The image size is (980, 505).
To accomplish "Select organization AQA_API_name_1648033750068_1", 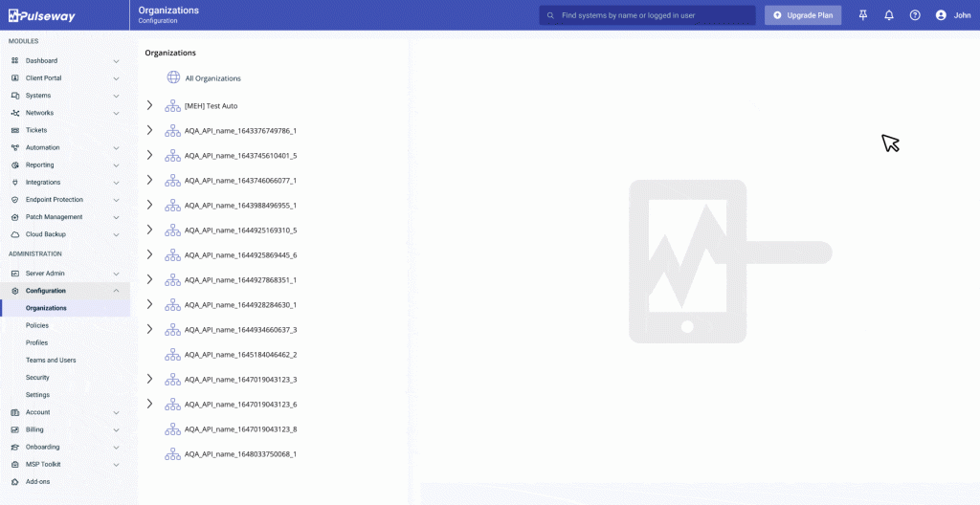I will (x=239, y=454).
